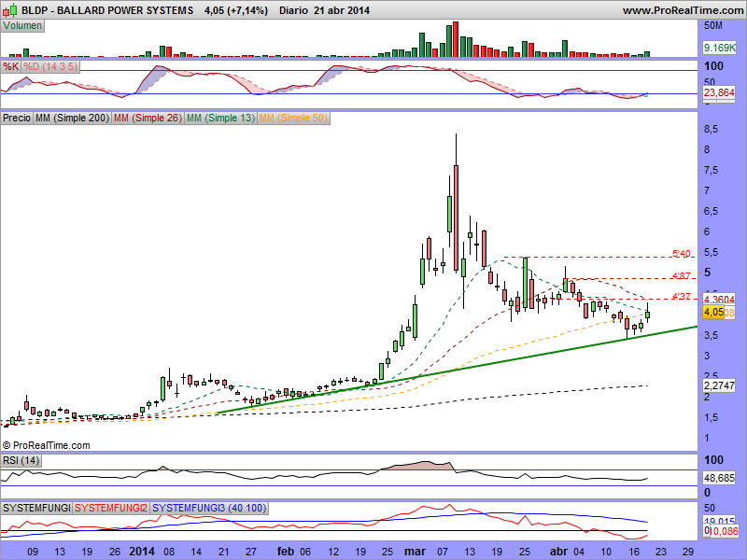This screenshot has width=747, height=560.
Task: Click the RSI value 48,685
Action: click(x=719, y=478)
